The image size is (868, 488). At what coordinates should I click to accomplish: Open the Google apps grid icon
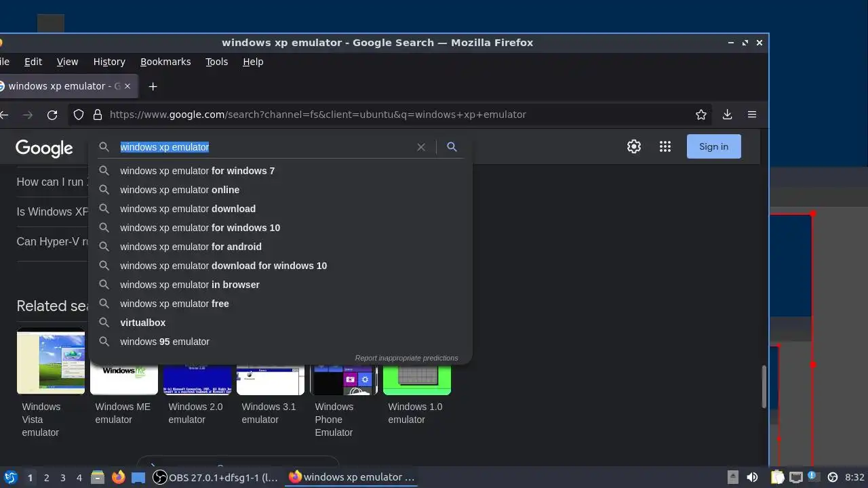point(665,146)
